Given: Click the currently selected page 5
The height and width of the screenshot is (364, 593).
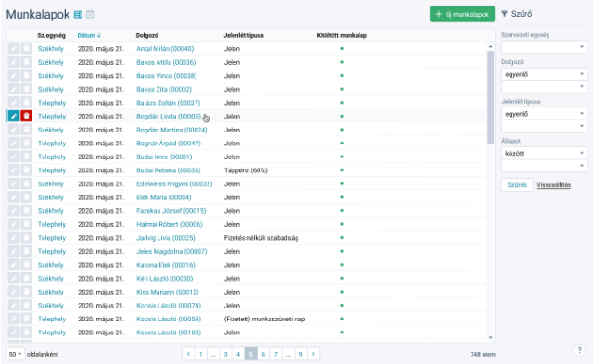Looking at the screenshot, I should (x=250, y=354).
